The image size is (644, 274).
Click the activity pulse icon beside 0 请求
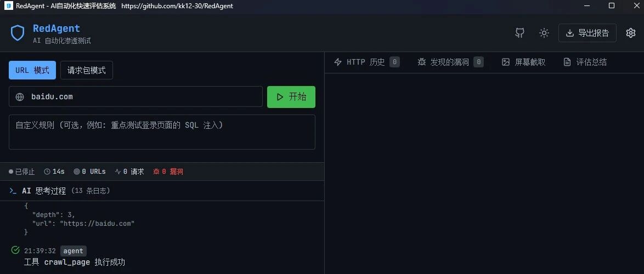tap(118, 172)
